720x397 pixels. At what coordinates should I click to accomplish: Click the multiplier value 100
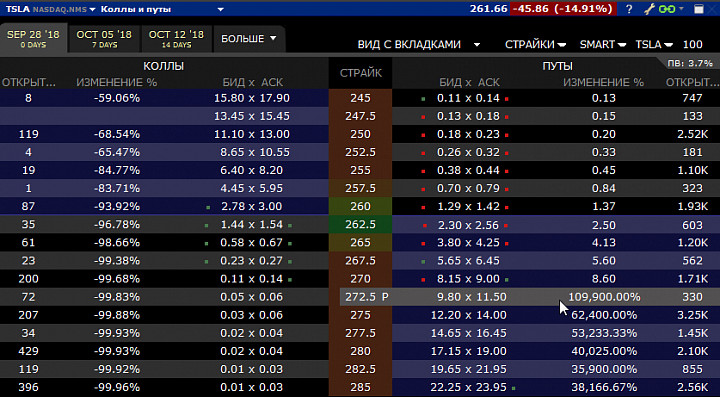point(692,45)
